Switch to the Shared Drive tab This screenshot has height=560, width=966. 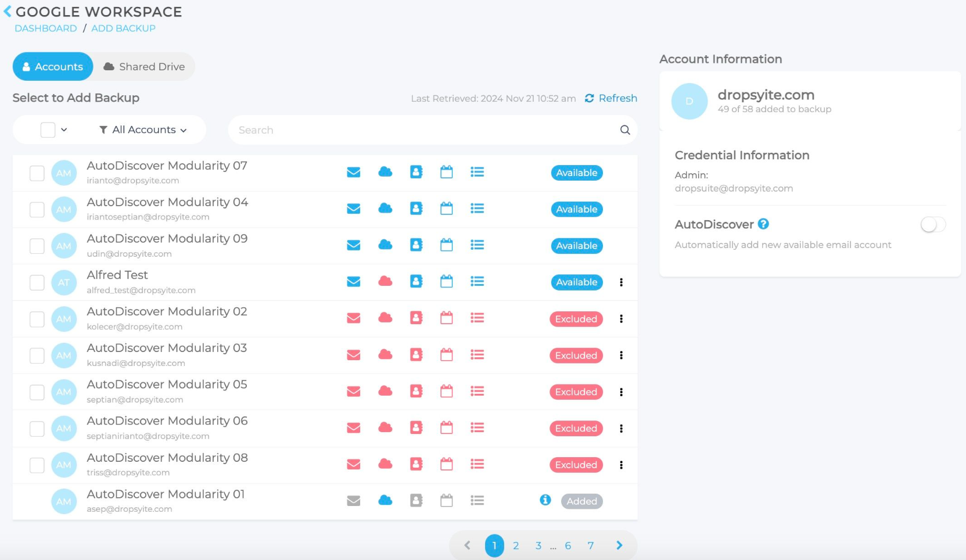[144, 67]
